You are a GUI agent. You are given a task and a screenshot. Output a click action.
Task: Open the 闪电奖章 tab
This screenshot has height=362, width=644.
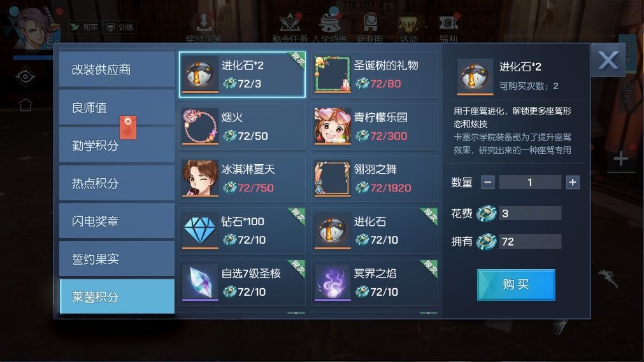tap(117, 221)
